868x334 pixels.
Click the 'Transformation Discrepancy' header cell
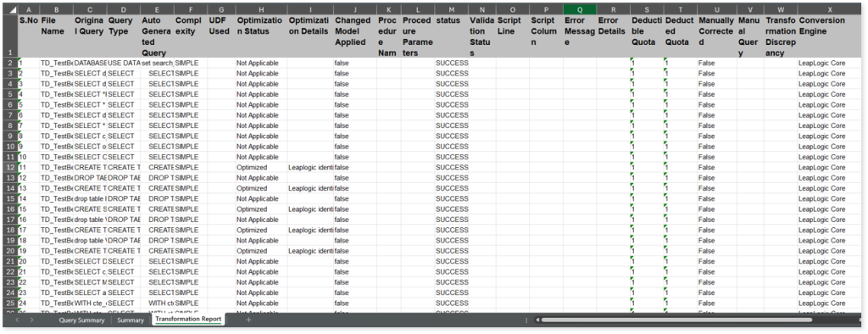(781, 36)
